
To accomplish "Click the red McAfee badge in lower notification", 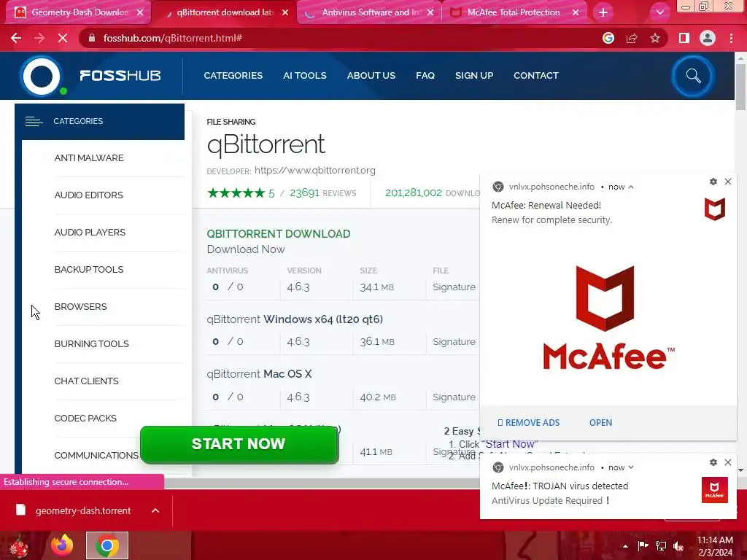I will click(x=715, y=490).
